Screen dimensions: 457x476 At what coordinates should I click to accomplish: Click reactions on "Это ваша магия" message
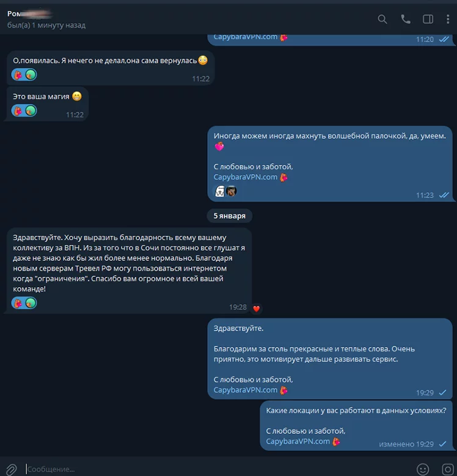[x=24, y=111]
